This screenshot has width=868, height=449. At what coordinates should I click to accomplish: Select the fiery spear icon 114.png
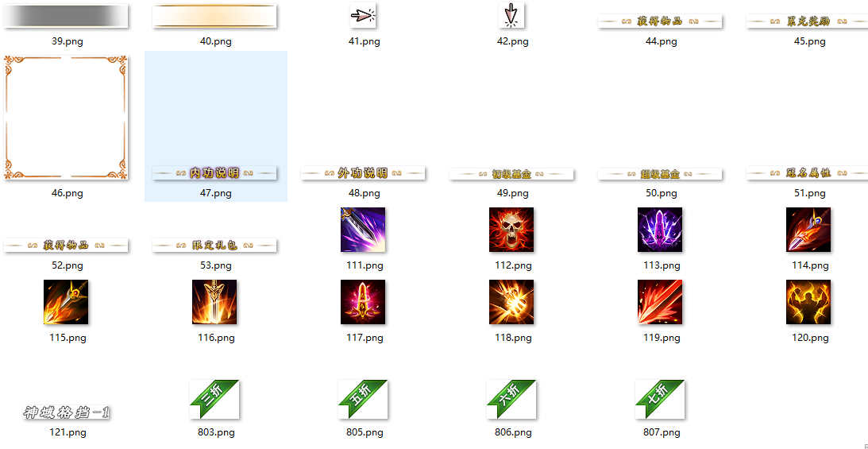pyautogui.click(x=808, y=230)
